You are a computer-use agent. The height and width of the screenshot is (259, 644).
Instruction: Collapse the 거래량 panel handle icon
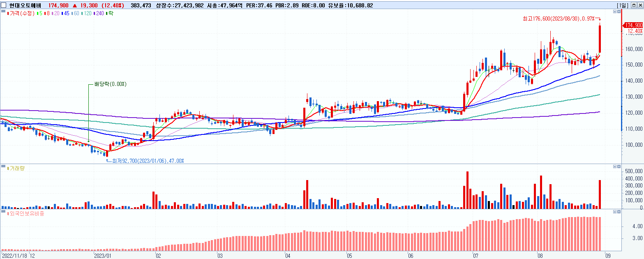3,166
